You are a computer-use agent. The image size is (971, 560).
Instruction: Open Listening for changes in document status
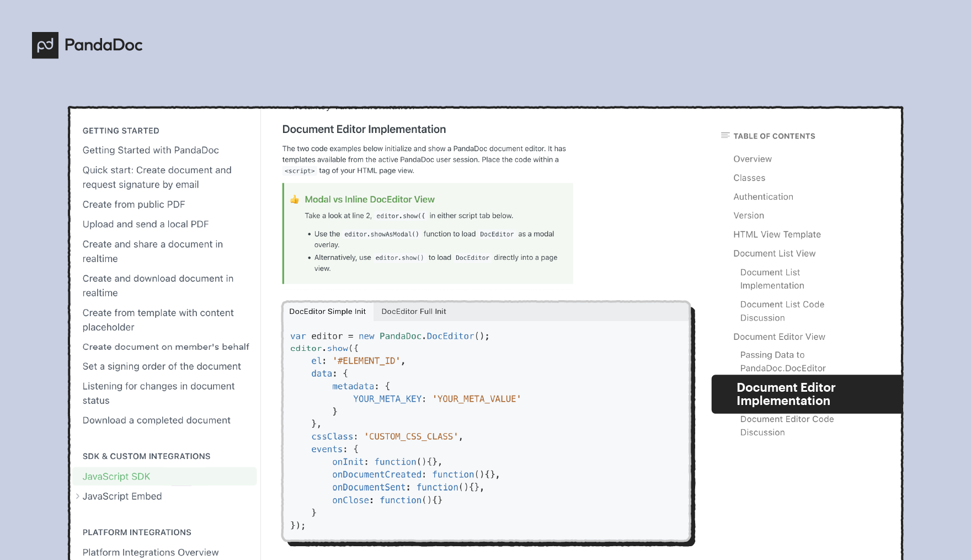click(x=159, y=393)
